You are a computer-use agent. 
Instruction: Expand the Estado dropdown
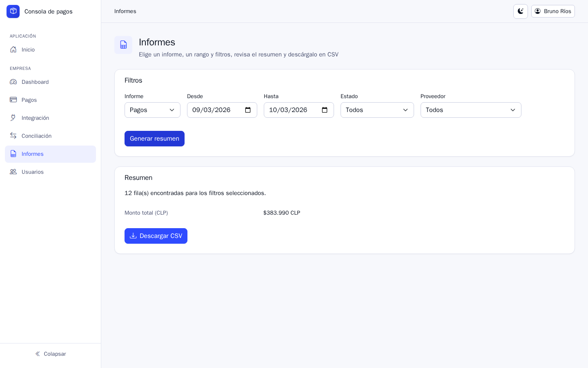click(377, 110)
